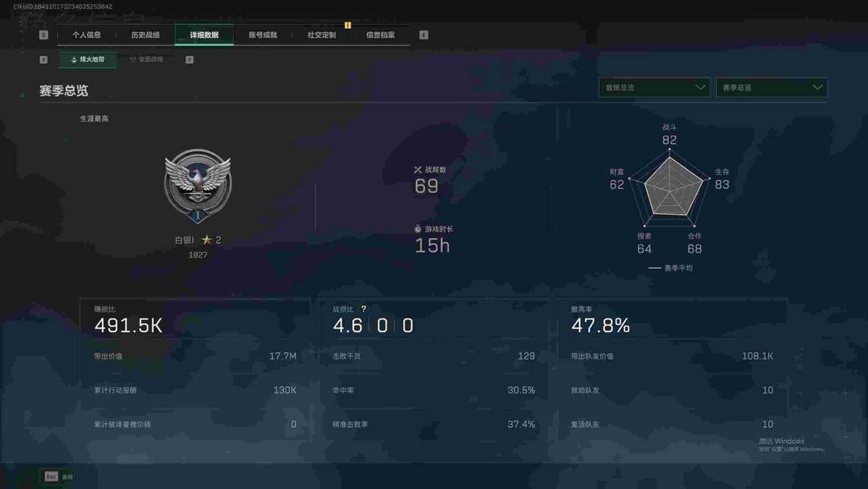Click the crossed-swords icon beside 战局数
The image size is (868, 489).
pos(418,170)
